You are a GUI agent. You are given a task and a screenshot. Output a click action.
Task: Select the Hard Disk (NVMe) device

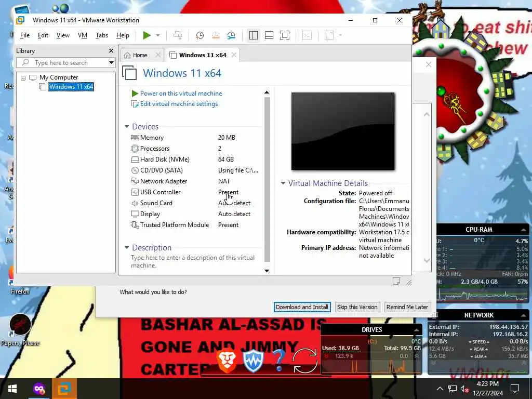pos(194,159)
